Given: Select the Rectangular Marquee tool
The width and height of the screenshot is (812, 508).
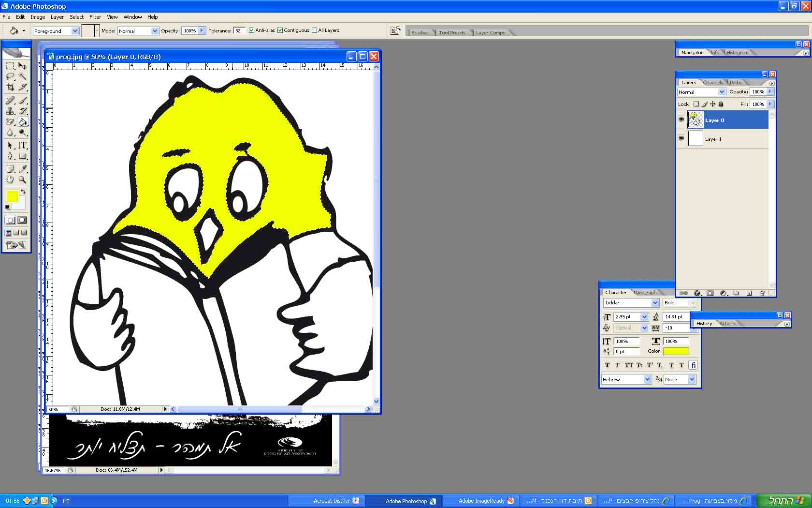Looking at the screenshot, I should [x=10, y=66].
